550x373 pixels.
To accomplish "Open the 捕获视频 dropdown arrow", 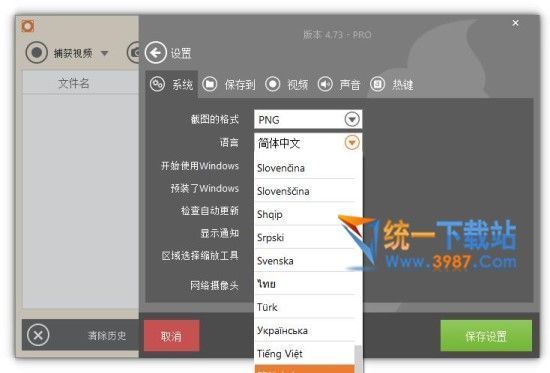I will (x=104, y=53).
